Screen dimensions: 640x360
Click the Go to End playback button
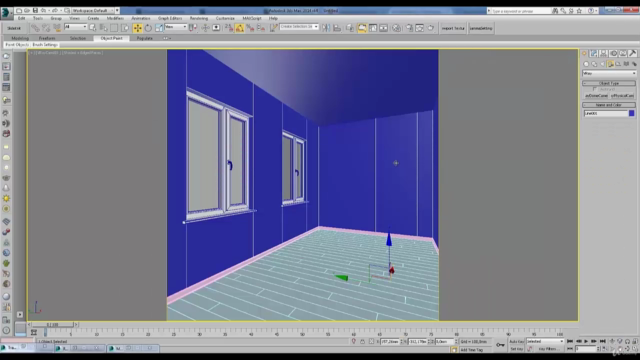coord(603,341)
